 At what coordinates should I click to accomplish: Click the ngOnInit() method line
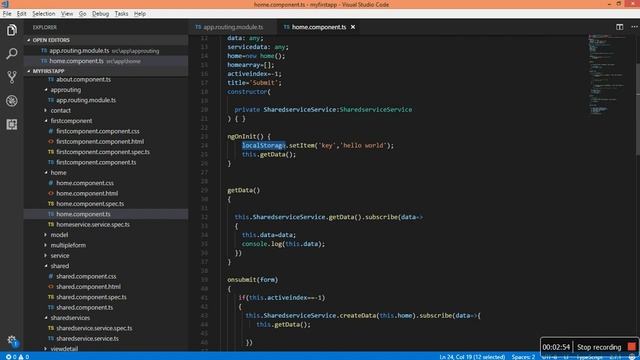249,136
